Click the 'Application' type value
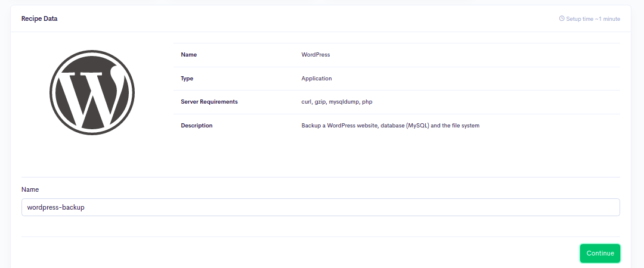This screenshot has height=268, width=644. click(317, 79)
